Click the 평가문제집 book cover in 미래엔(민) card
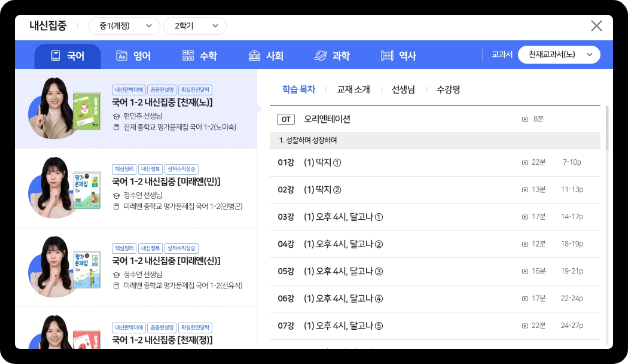This screenshot has width=628, height=364. click(87, 190)
